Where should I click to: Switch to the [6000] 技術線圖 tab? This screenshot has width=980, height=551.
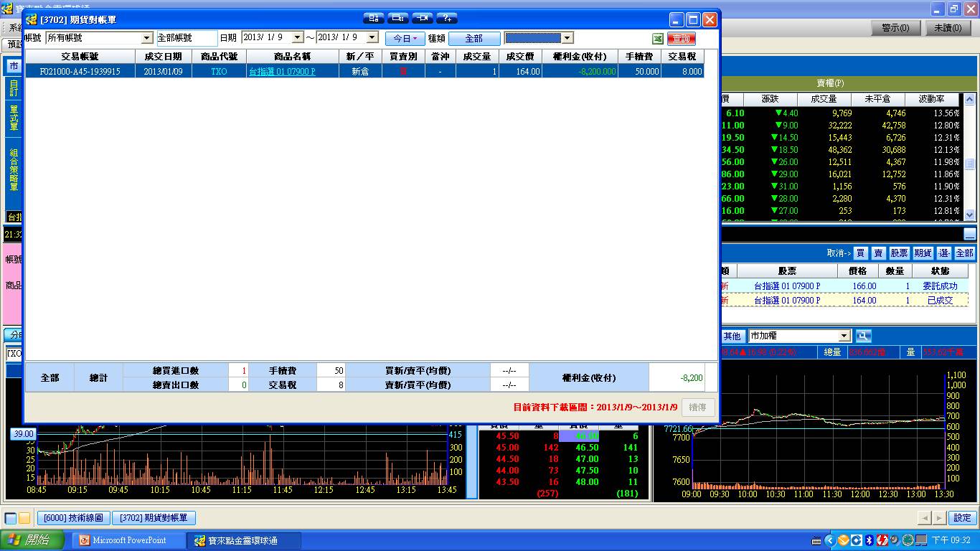coord(73,518)
